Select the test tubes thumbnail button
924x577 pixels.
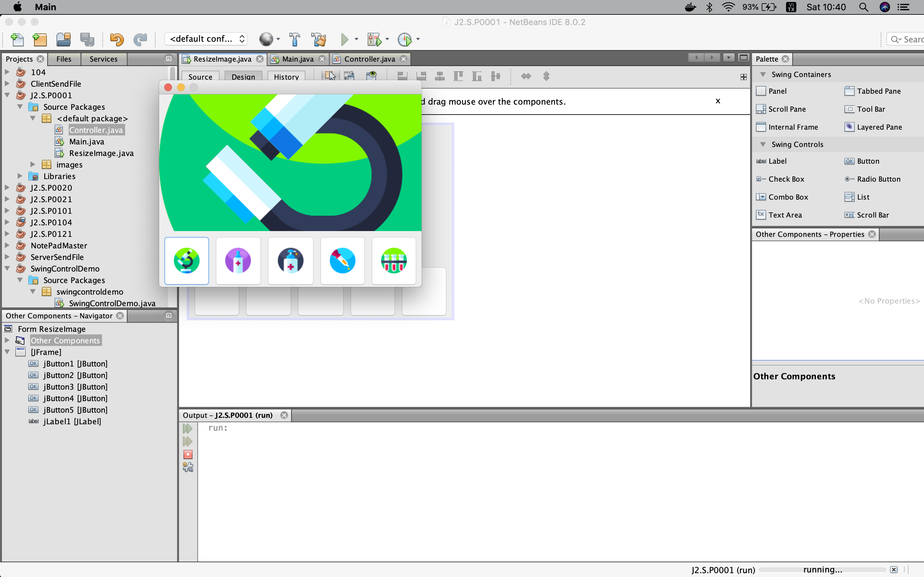(x=394, y=261)
